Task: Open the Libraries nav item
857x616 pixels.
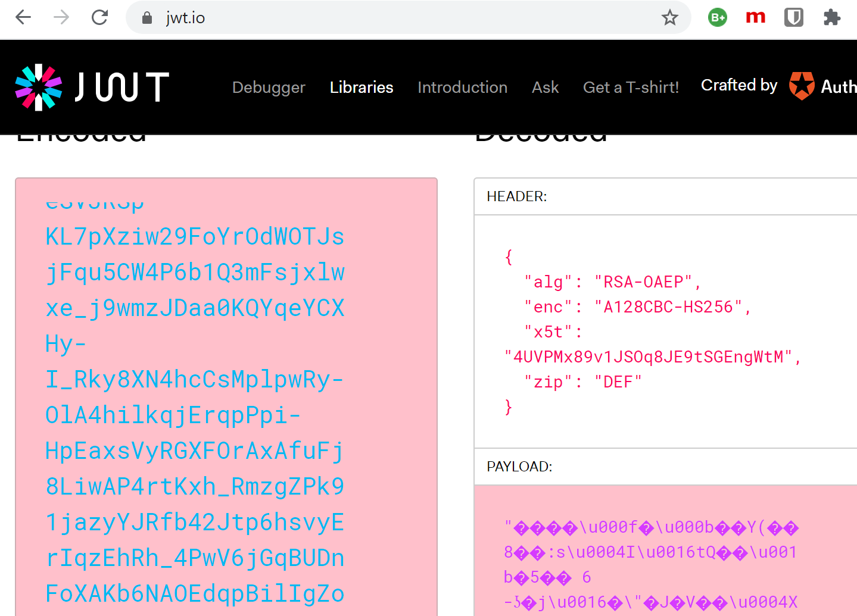Action: 362,87
